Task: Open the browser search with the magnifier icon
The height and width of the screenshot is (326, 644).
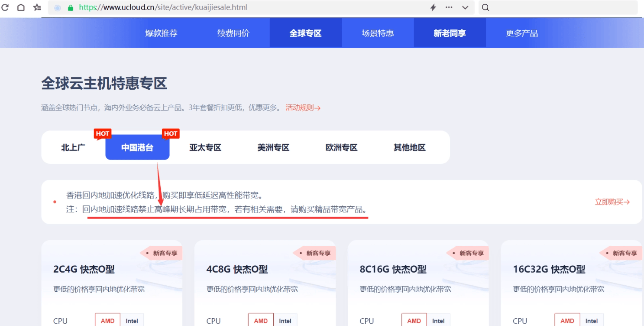Action: pos(485,7)
